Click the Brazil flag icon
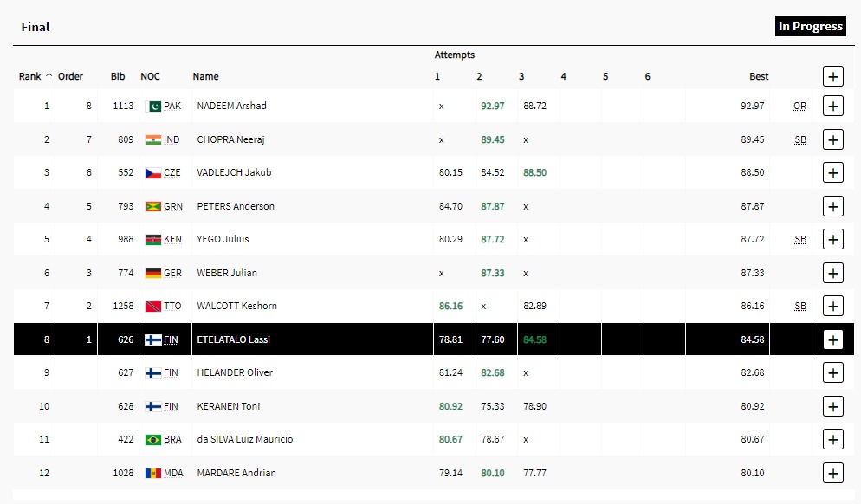Viewport: 861px width, 504px height. (153, 439)
